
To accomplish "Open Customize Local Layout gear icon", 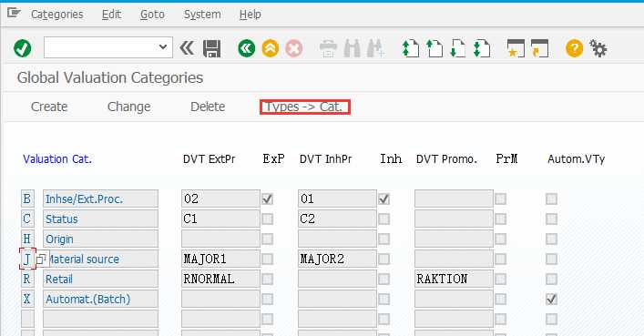I will point(598,48).
